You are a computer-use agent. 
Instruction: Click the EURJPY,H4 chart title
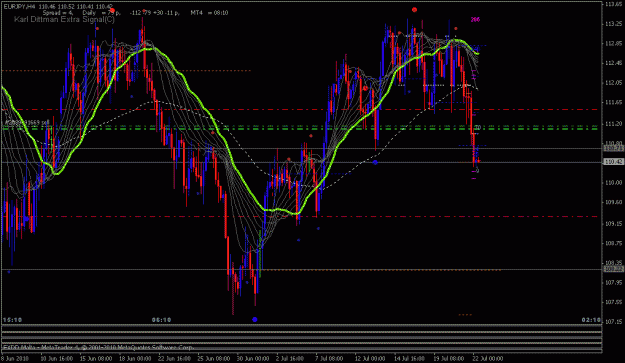pyautogui.click(x=19, y=6)
